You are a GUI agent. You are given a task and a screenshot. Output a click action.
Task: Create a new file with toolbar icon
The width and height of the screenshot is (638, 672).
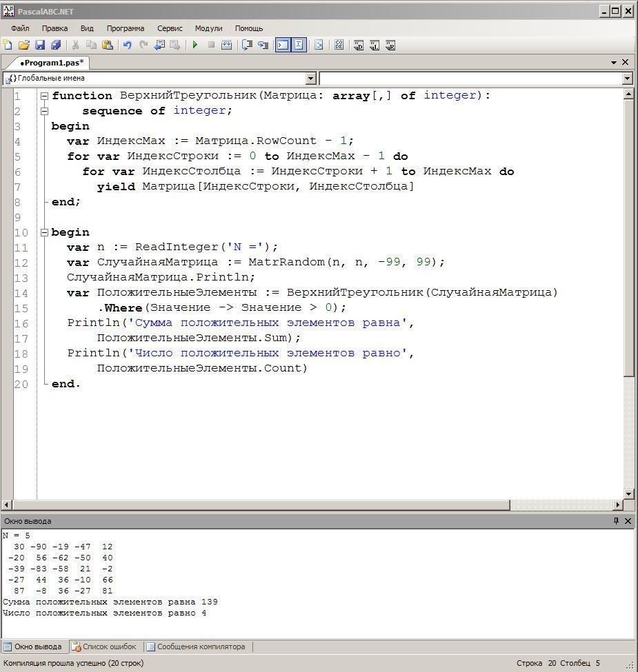coord(8,45)
